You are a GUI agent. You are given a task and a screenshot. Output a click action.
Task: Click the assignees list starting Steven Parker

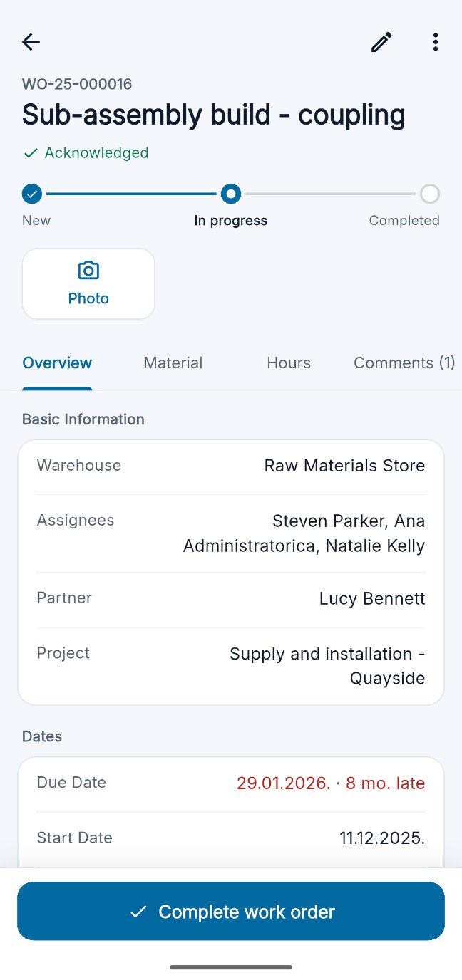coord(304,533)
